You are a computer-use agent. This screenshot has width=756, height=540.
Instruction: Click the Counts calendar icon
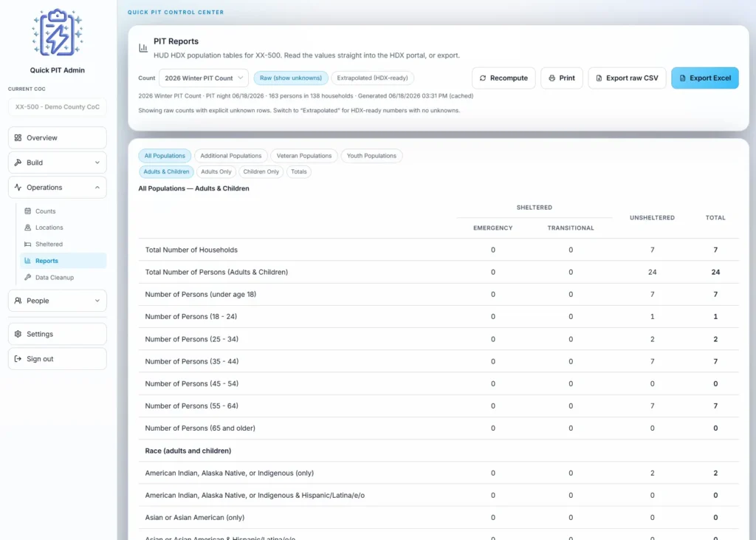point(28,211)
